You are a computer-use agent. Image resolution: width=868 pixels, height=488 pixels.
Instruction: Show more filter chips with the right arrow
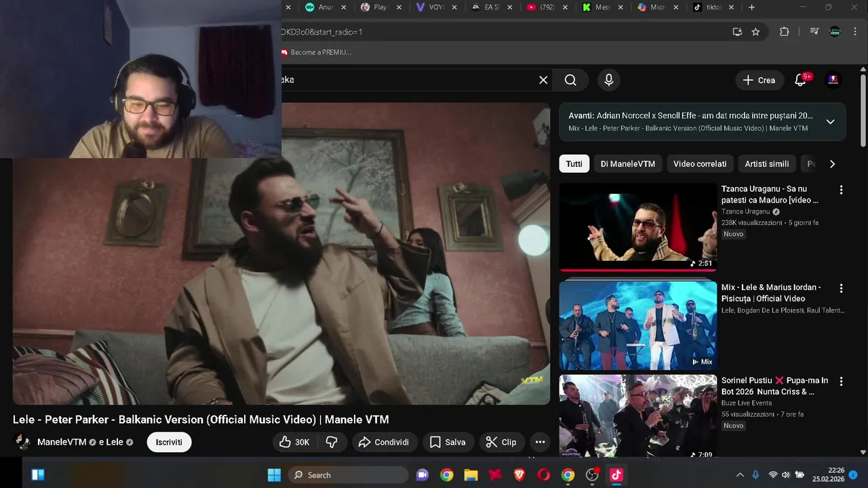click(x=832, y=164)
